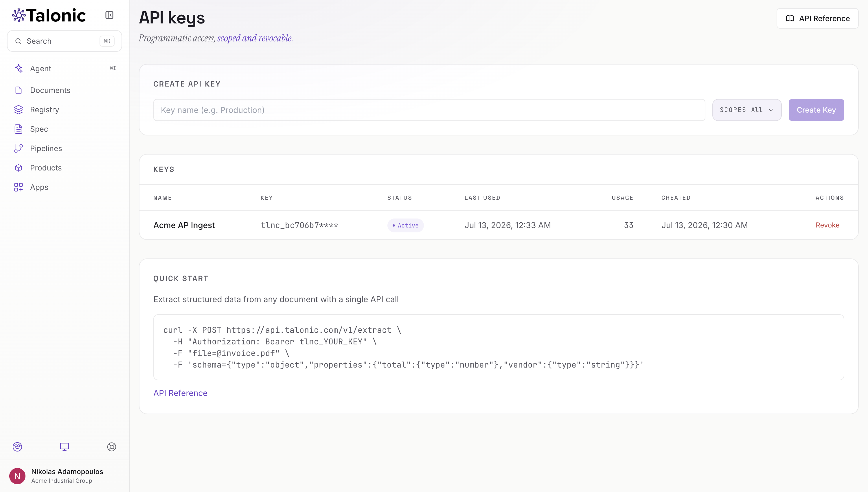Screen dimensions: 868x492
Task: Click the STATUS column header
Action: pos(400,198)
